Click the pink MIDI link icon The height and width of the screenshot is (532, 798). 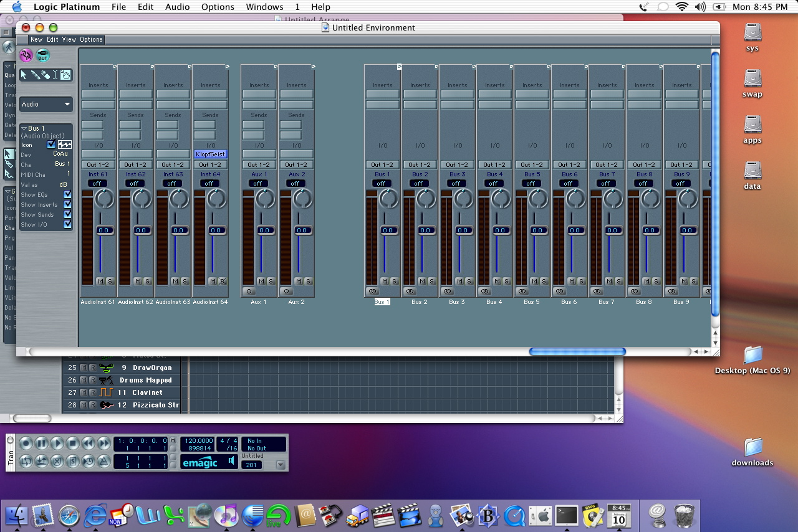tap(26, 55)
